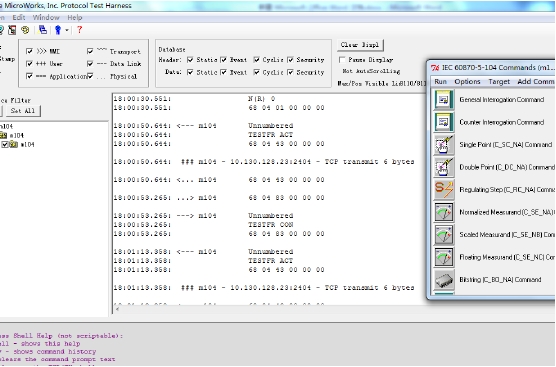Click the Floating Measurand C_SE_NC icon

444,257
